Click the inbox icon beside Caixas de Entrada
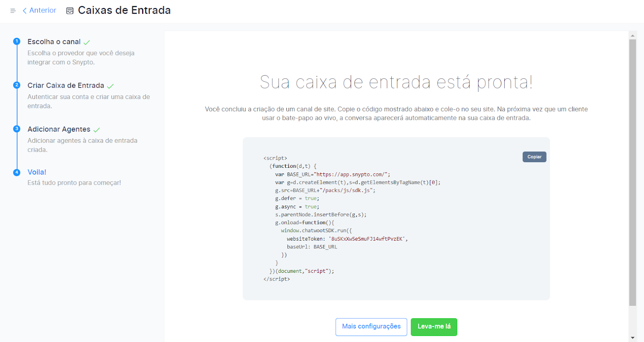 pyautogui.click(x=70, y=11)
